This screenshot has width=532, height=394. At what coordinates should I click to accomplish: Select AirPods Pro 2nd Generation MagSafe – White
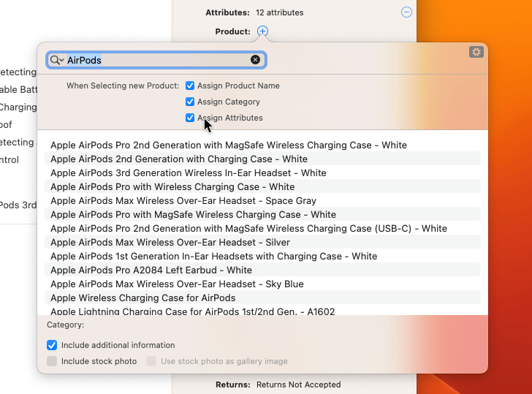click(262, 145)
